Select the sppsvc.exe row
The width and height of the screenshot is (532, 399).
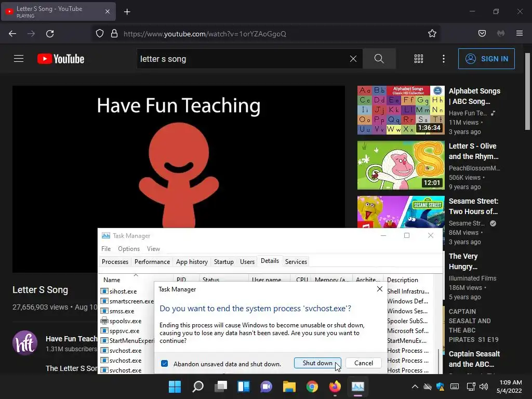127,330
